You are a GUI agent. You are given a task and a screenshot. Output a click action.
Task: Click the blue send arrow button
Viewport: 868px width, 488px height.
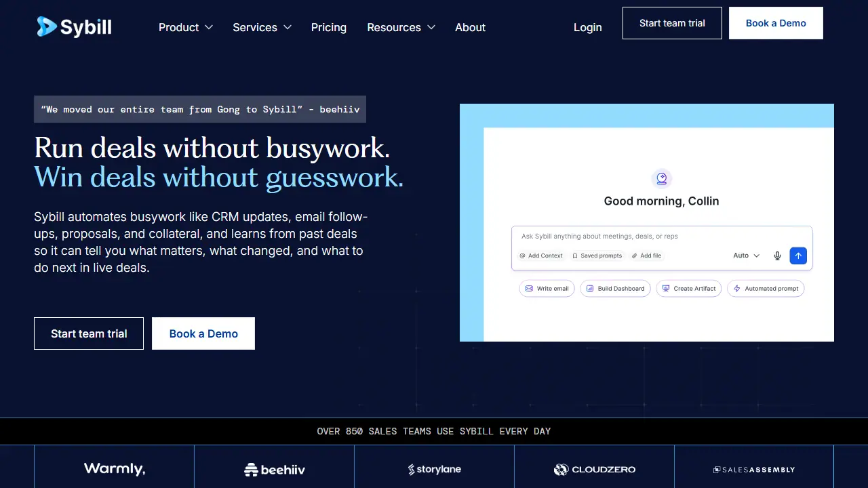point(798,256)
